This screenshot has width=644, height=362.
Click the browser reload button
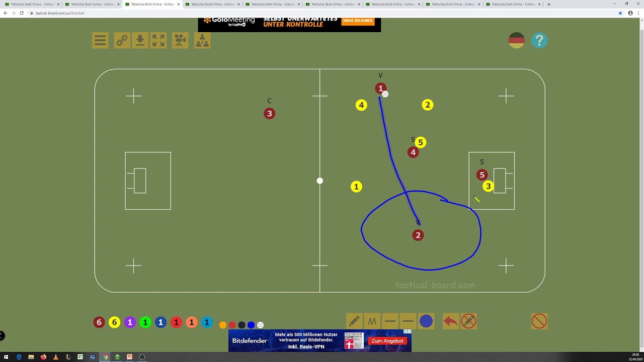[x=22, y=13]
